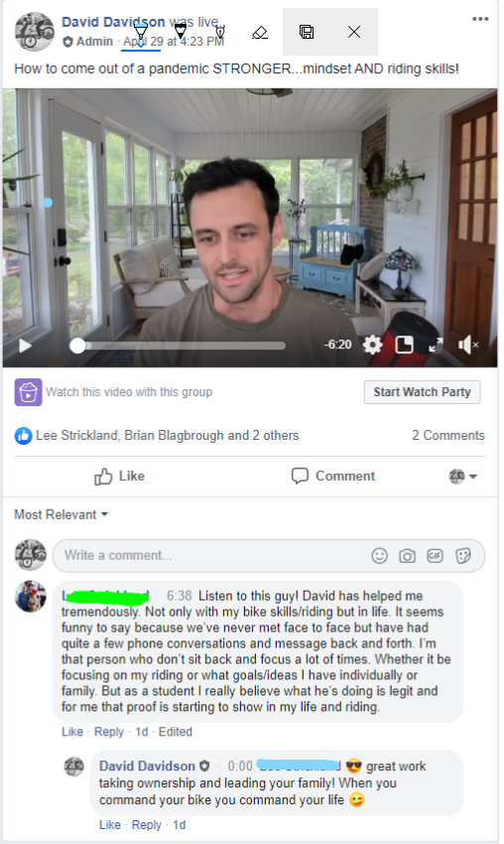Open post options three-dots menu

(x=480, y=19)
